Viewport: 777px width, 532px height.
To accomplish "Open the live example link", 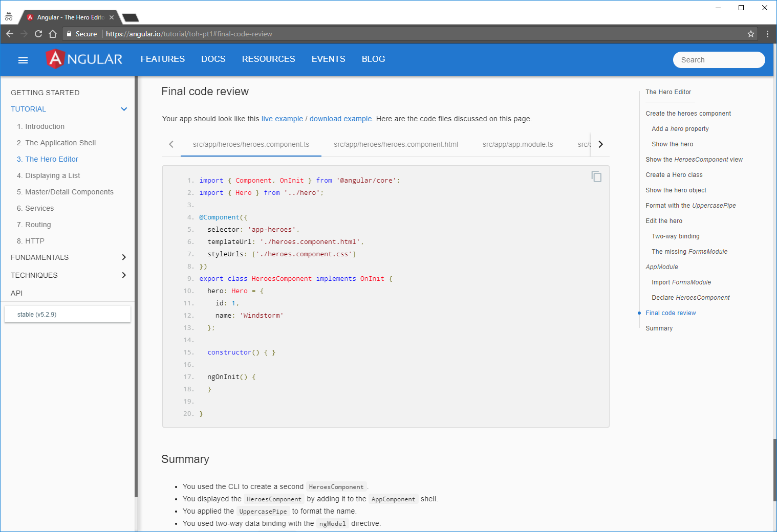I will coord(282,119).
